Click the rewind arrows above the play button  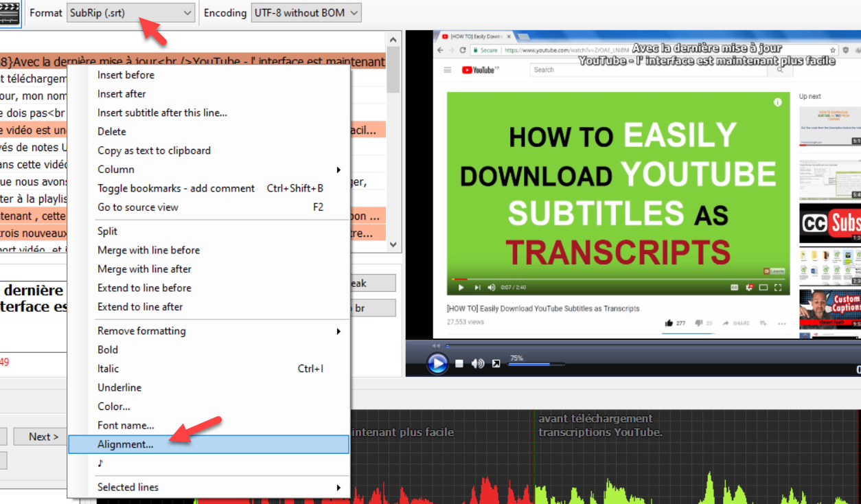pyautogui.click(x=437, y=346)
